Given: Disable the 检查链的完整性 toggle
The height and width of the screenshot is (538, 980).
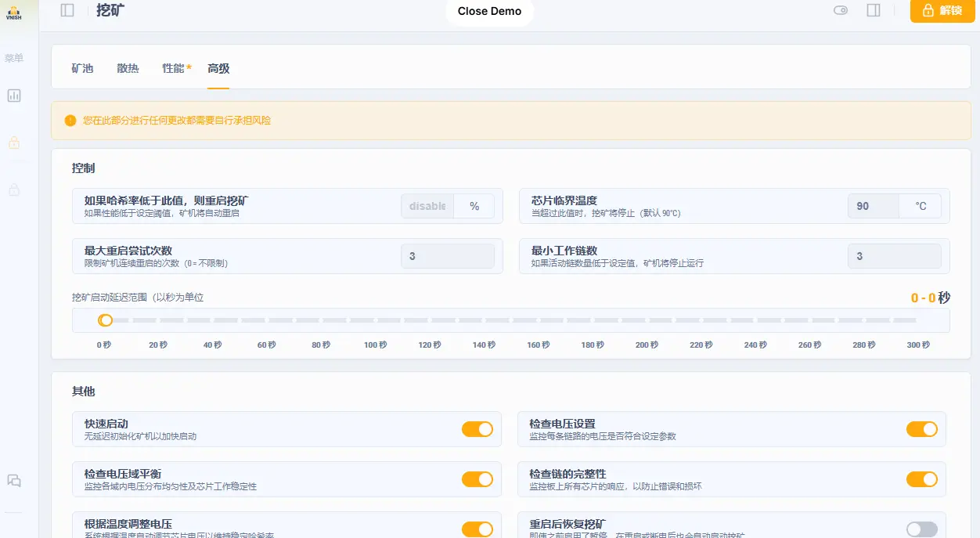Looking at the screenshot, I should (x=921, y=479).
